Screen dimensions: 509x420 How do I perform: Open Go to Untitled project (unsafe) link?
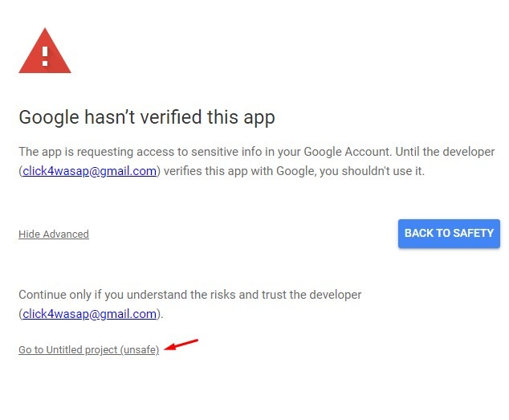pos(88,349)
